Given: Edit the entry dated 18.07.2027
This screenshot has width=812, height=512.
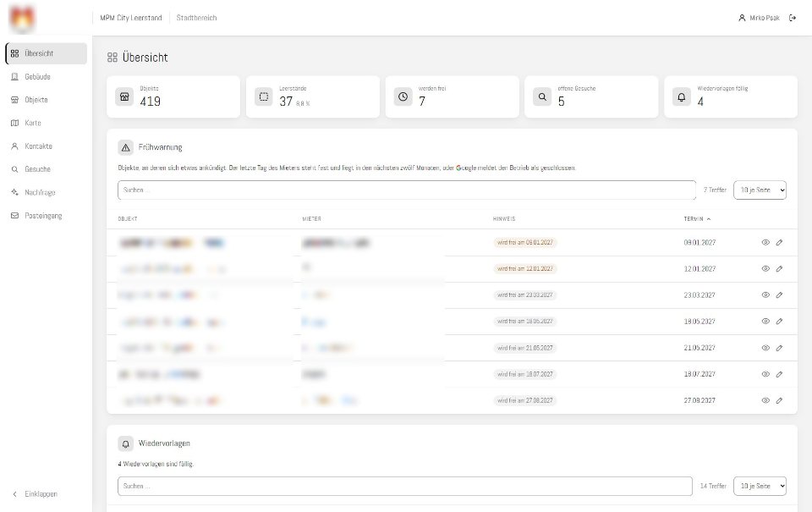Looking at the screenshot, I should (779, 374).
